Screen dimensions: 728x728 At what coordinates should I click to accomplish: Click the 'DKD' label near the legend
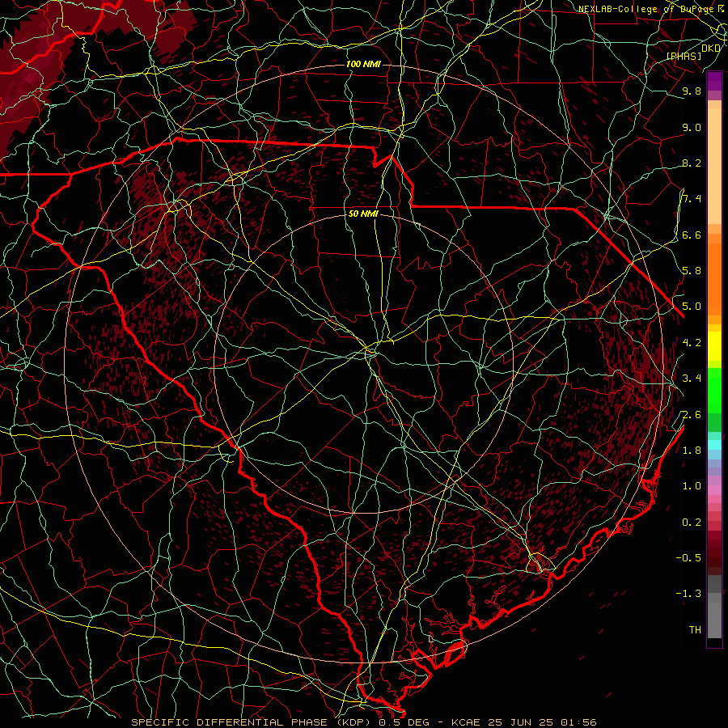point(711,49)
